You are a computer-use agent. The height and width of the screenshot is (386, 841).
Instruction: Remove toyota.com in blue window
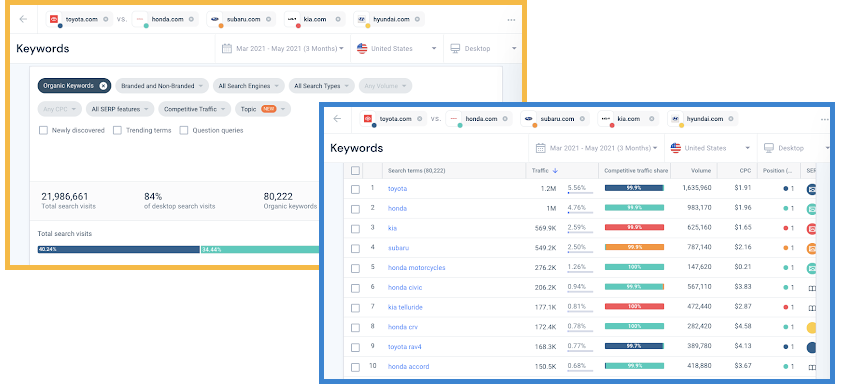coord(419,119)
